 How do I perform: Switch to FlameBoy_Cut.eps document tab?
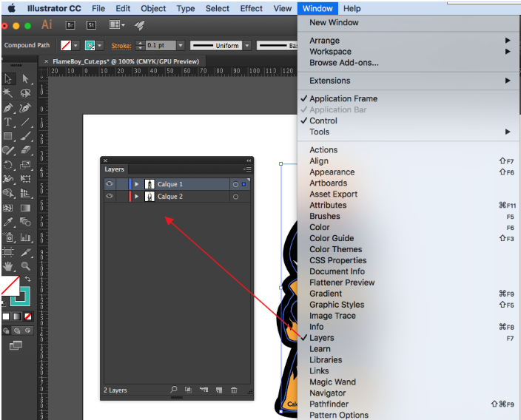click(x=126, y=61)
